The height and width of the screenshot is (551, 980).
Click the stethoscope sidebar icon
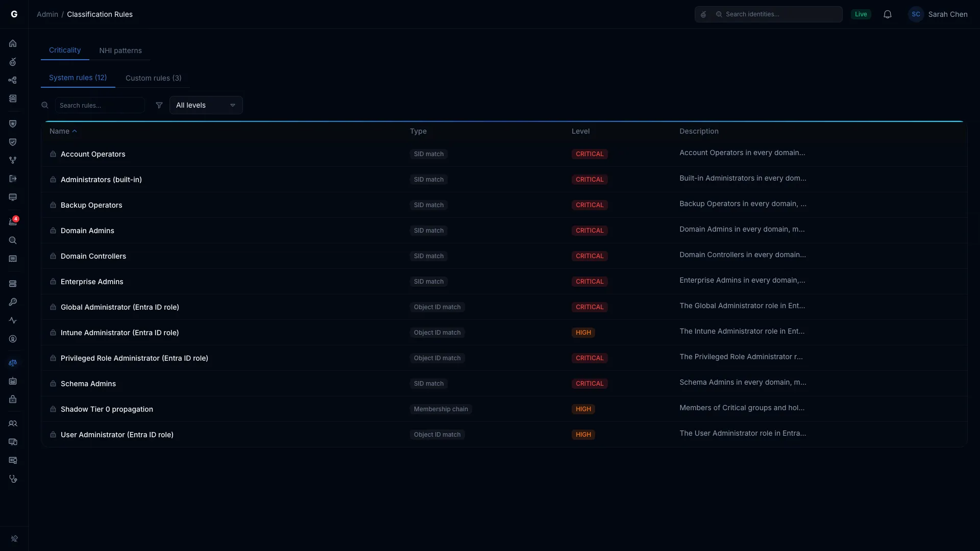pyautogui.click(x=13, y=479)
